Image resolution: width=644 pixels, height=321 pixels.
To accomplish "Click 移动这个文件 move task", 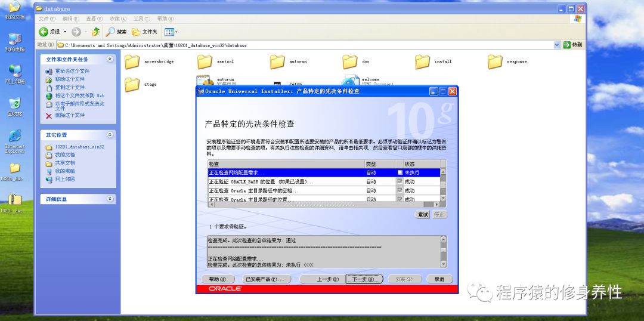I will coord(70,79).
